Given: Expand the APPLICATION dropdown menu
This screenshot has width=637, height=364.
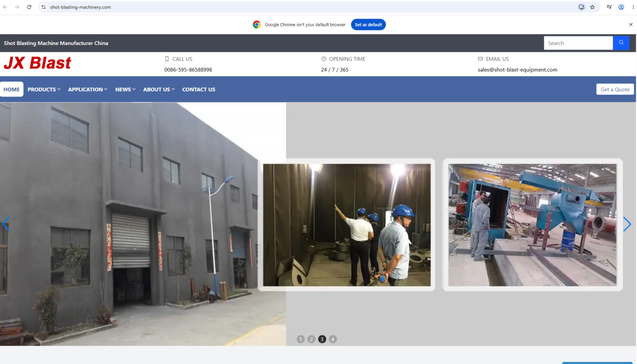Looking at the screenshot, I should click(x=88, y=89).
